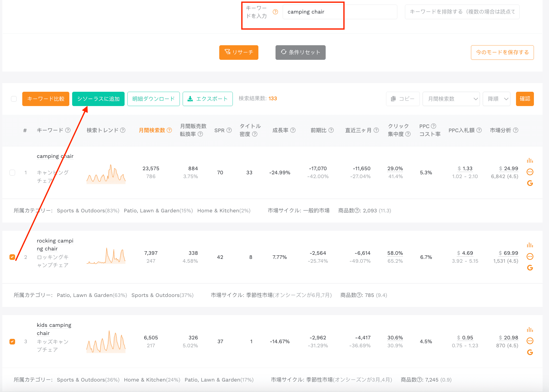Toggle the select-all checkbox beside キーワード比較
Viewport: 549px width, 392px height.
pyautogui.click(x=14, y=99)
